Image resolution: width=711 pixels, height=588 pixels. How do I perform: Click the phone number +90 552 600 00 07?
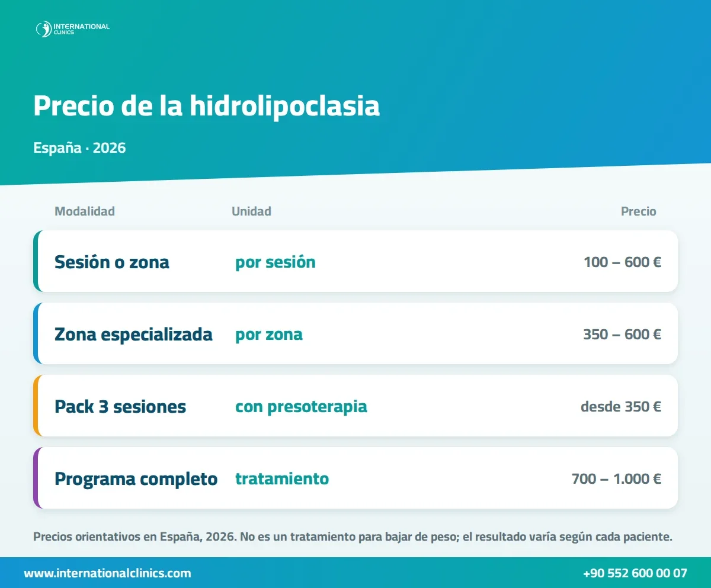635,573
